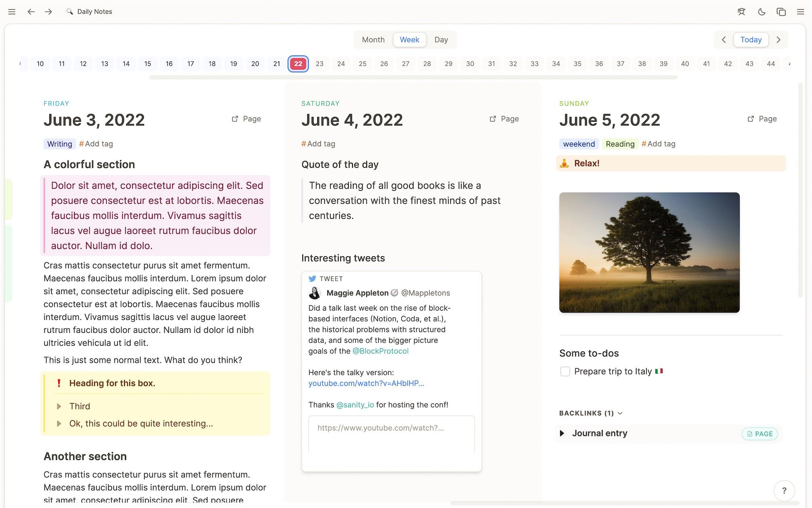
Task: Open the youtube.com link in tweet
Action: pyautogui.click(x=366, y=383)
